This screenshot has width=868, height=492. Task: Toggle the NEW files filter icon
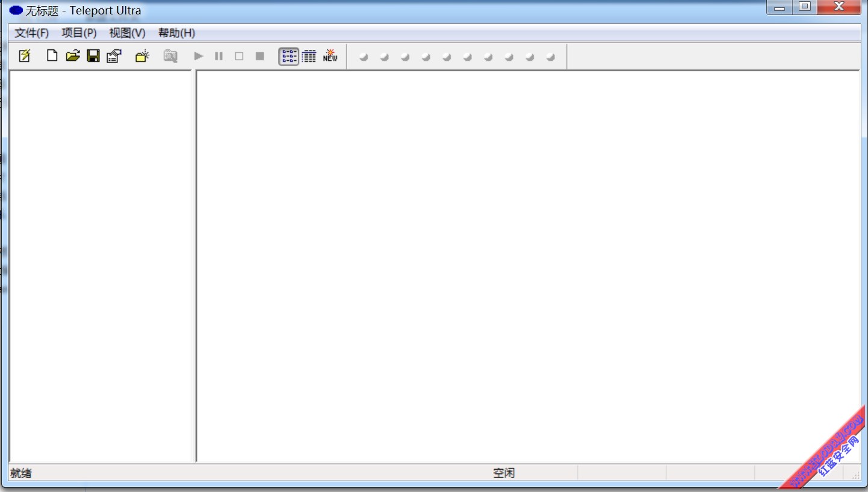(x=330, y=56)
